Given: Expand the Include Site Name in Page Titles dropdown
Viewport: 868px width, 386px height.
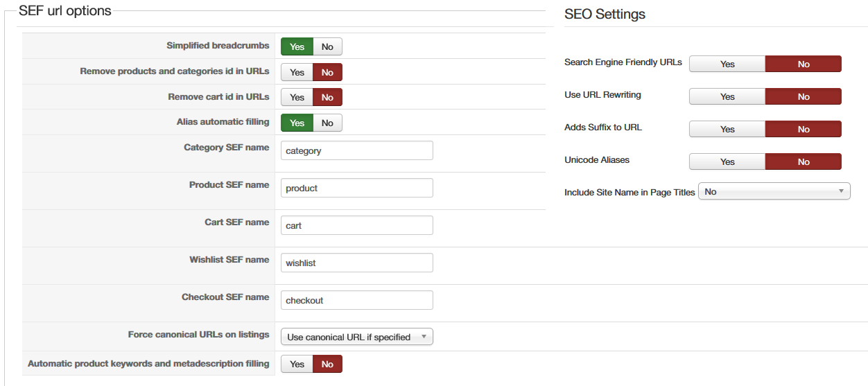Looking at the screenshot, I should pyautogui.click(x=774, y=191).
